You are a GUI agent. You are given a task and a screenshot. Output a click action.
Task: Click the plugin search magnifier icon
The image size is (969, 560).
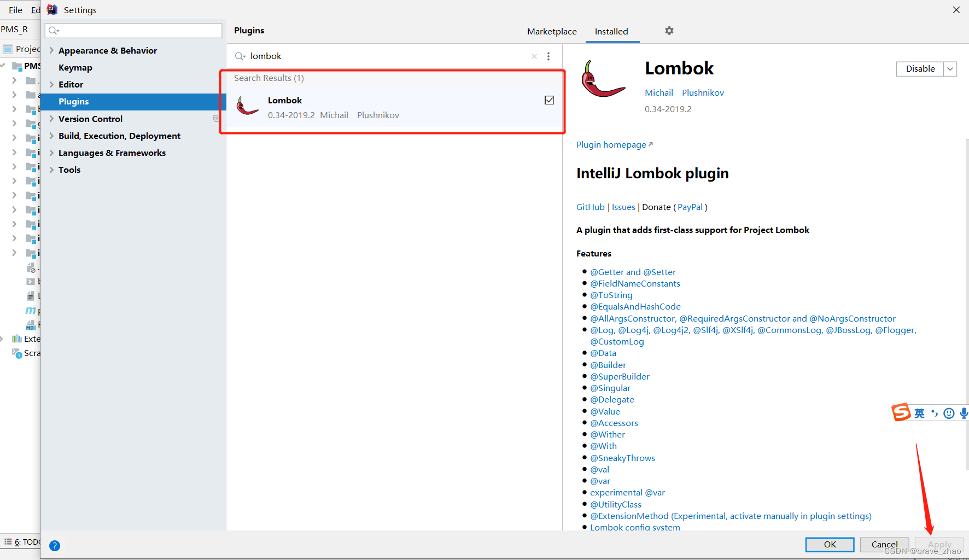tap(240, 56)
